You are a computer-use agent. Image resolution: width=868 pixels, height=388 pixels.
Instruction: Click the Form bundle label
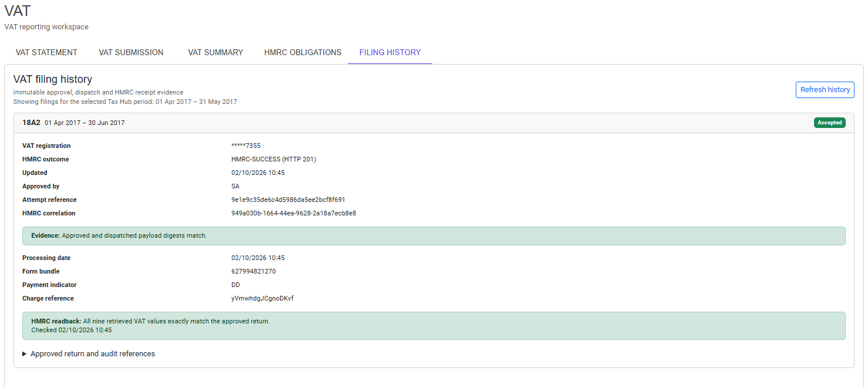[x=41, y=271]
